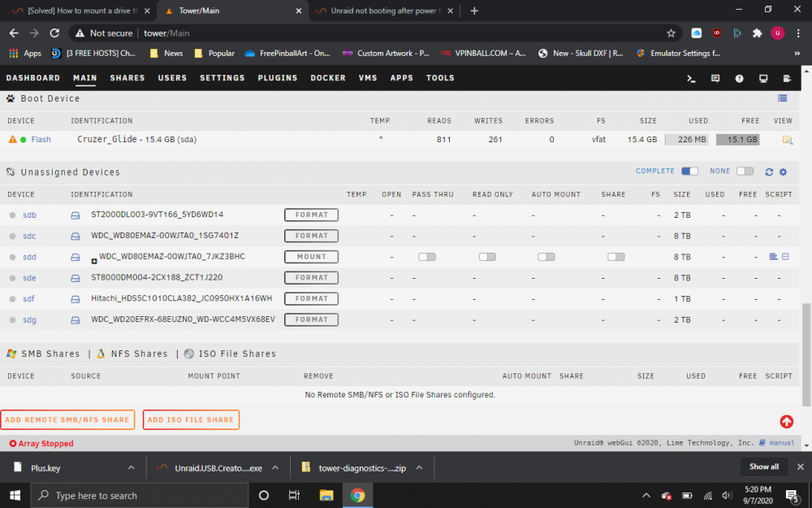Click the disk icon for sdd
This screenshot has width=812, height=508.
point(76,257)
